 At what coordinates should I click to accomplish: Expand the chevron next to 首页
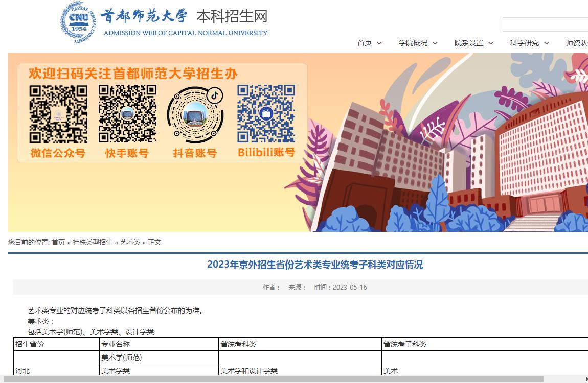(379, 43)
